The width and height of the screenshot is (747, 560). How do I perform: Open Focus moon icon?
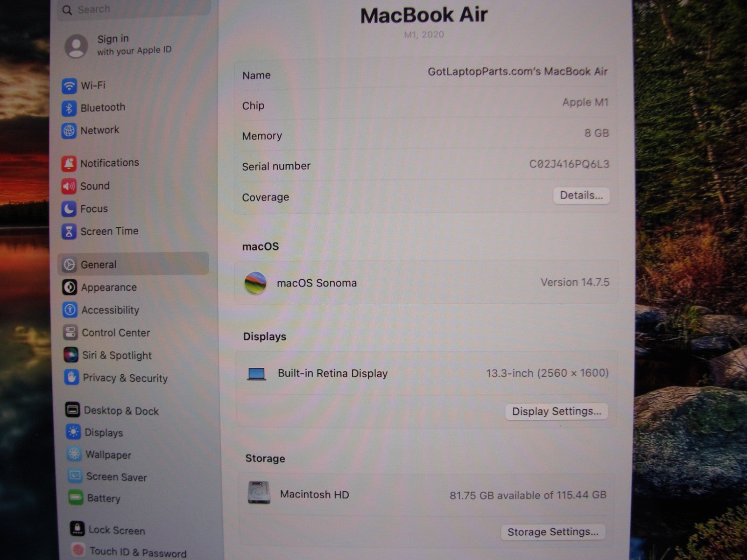pos(69,209)
